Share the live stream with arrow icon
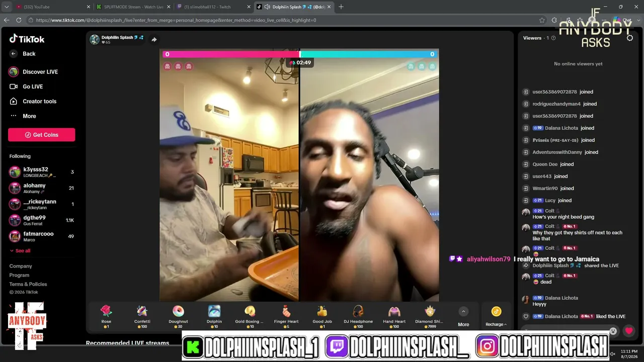Viewport: 644px width, 362px height. coord(154,39)
